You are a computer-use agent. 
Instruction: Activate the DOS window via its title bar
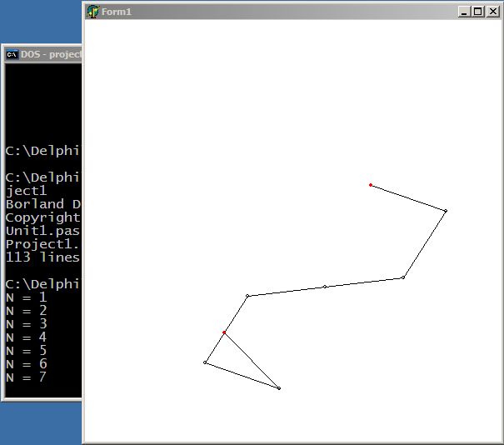[x=50, y=54]
